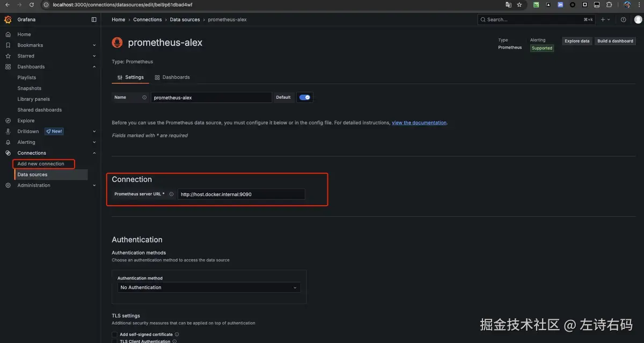Open Library panels in the sidebar
Viewport: 644px width, 343px height.
pos(33,99)
